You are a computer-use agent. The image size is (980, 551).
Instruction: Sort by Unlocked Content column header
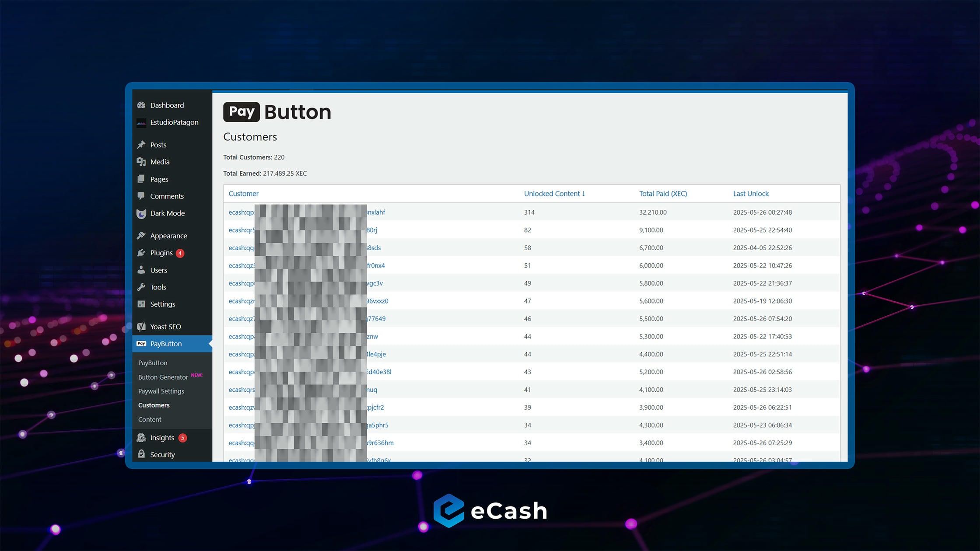click(554, 194)
